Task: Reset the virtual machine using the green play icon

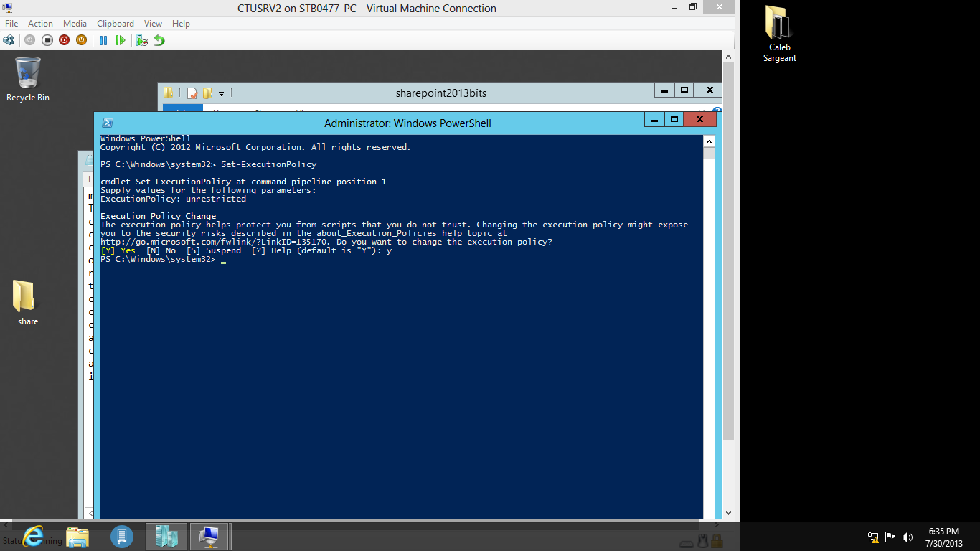Action: tap(121, 40)
